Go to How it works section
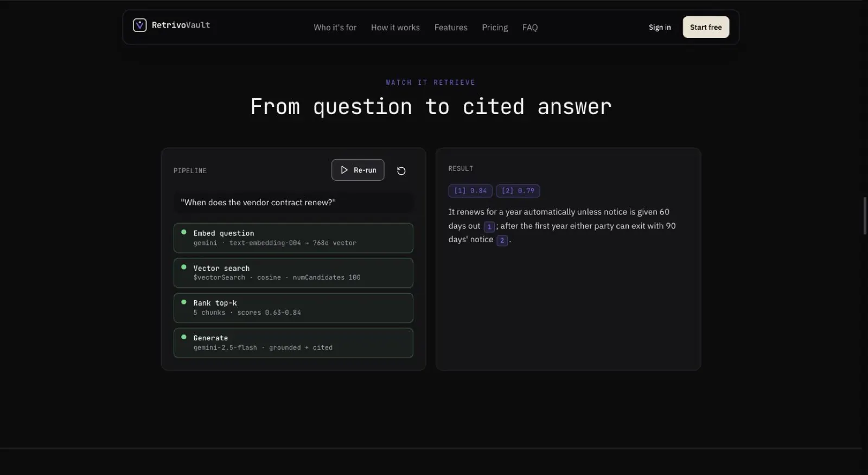 tap(395, 27)
